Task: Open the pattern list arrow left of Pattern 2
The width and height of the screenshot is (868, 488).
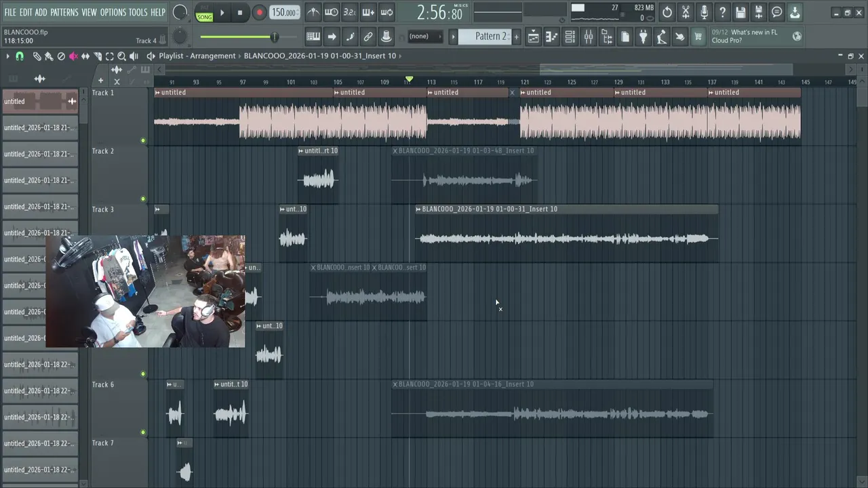Action: (453, 37)
